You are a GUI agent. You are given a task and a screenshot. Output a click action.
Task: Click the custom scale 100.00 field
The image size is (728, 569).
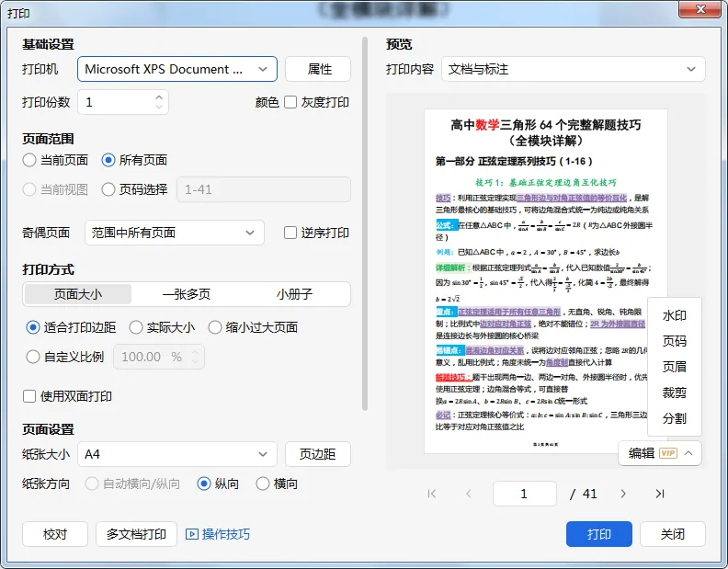pos(159,357)
